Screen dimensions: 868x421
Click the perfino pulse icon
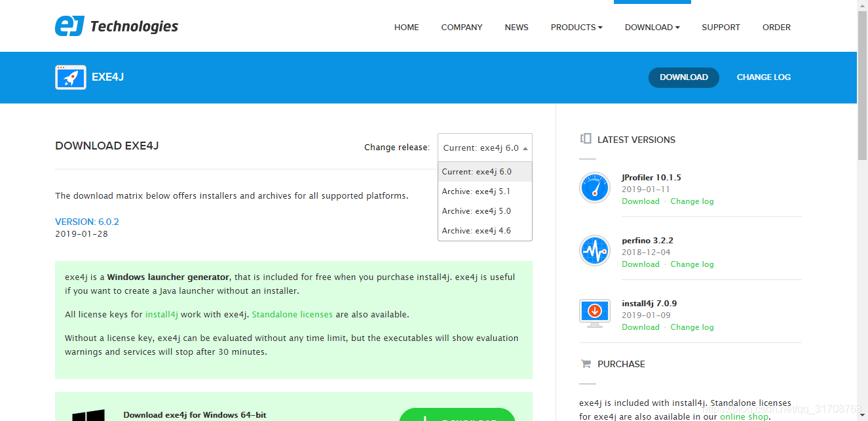tap(595, 251)
